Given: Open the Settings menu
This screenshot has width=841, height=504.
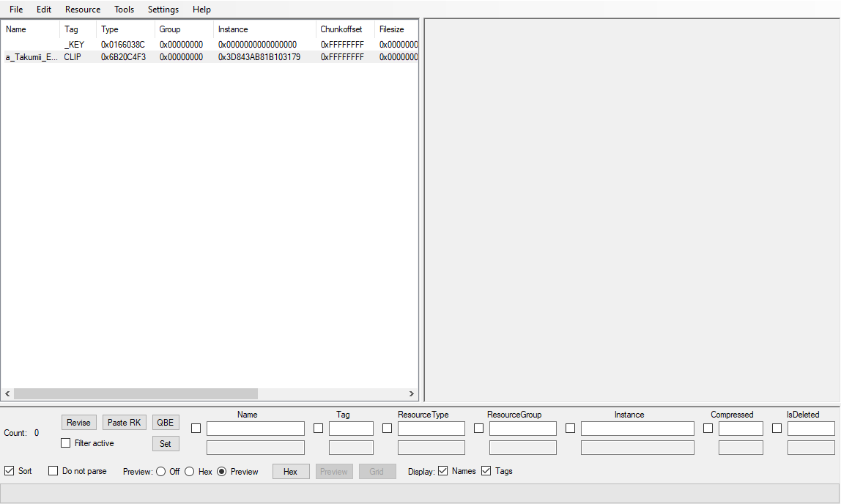Looking at the screenshot, I should coord(163,10).
